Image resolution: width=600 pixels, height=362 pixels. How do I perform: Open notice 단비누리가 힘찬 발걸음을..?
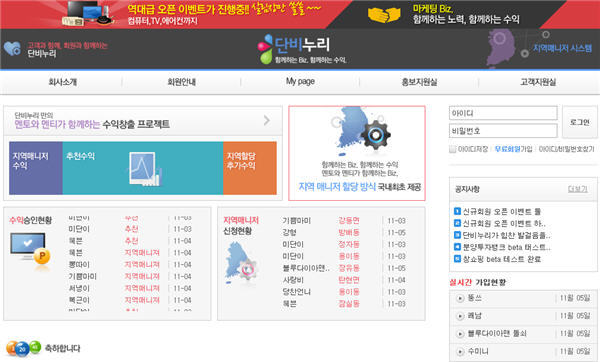coord(507,235)
